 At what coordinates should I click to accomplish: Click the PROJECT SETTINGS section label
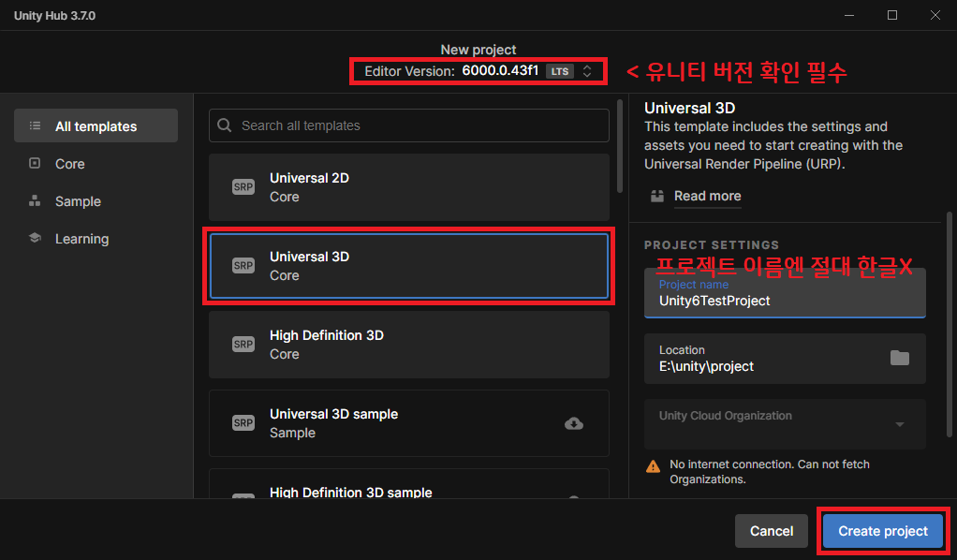point(712,245)
